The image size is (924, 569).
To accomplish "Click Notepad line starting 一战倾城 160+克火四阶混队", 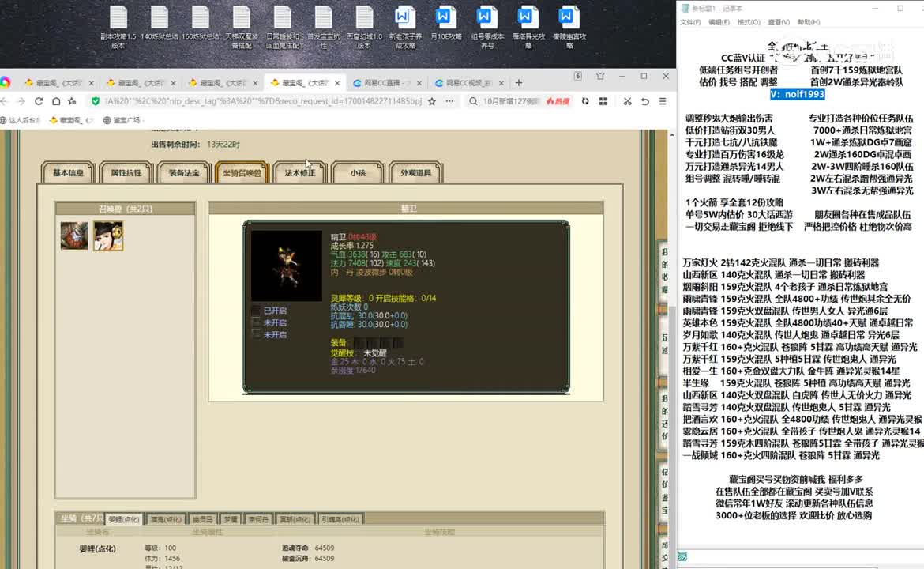I will 781,455.
